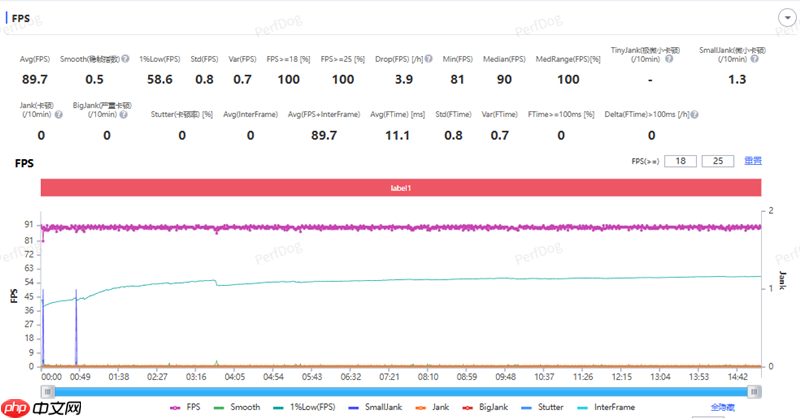Click hide-all link at bottom right
This screenshot has width=800, height=418.
coord(722,408)
